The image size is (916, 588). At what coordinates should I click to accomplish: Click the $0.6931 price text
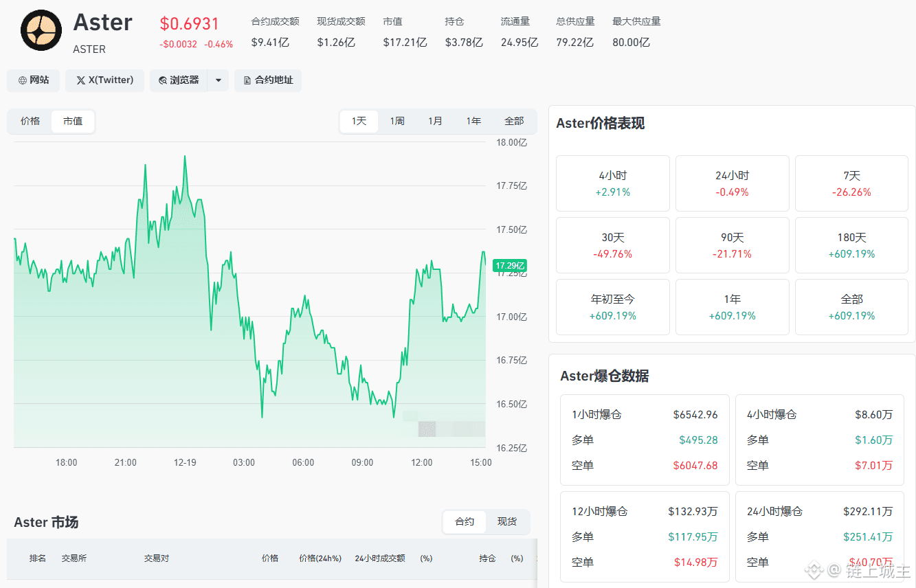pos(189,24)
